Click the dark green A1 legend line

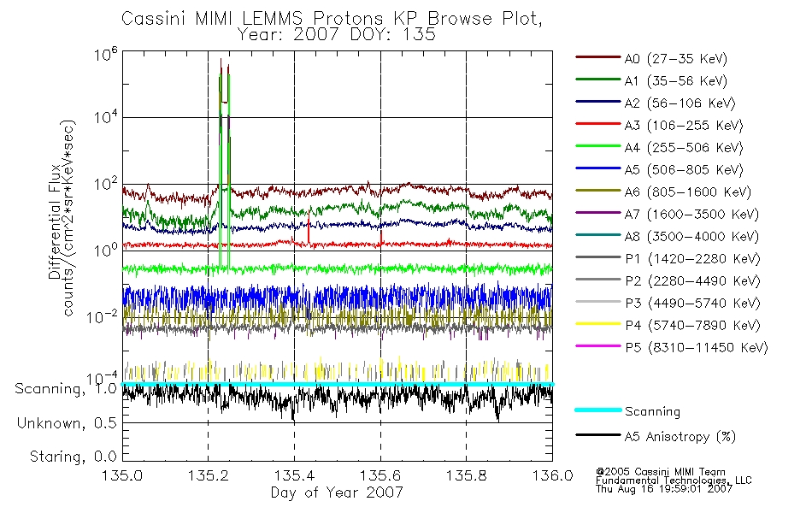(x=597, y=80)
